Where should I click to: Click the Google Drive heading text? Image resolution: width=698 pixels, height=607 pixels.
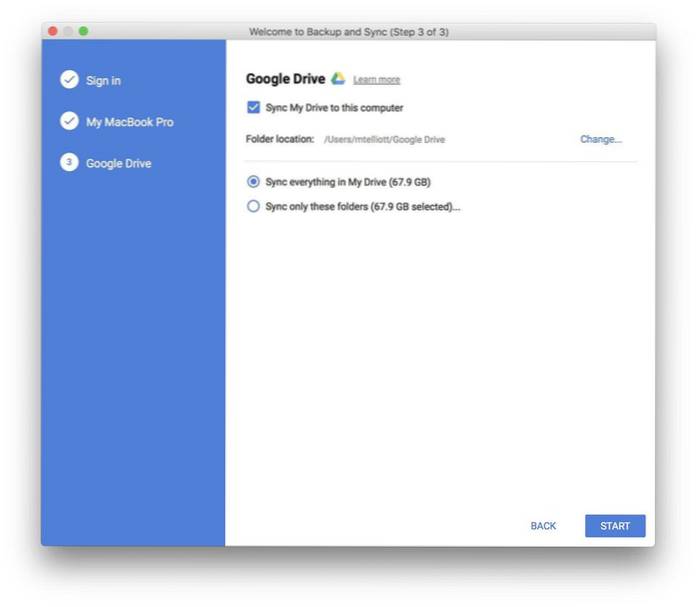tap(285, 79)
